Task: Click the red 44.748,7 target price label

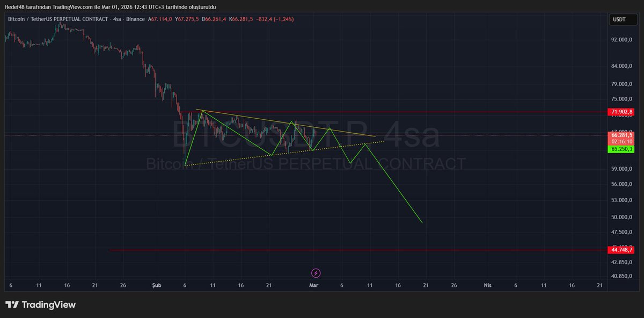Action: point(621,249)
